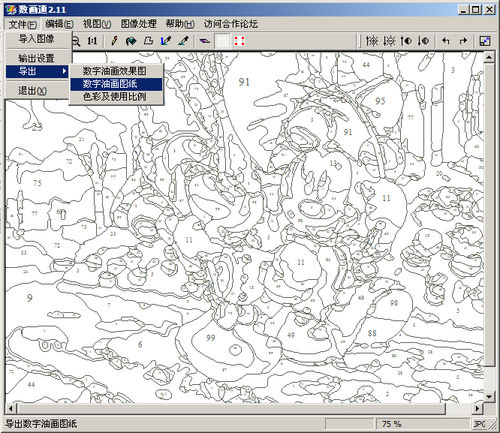This screenshot has width=500, height=433.
Task: Click the redo arrow
Action: coord(463,41)
